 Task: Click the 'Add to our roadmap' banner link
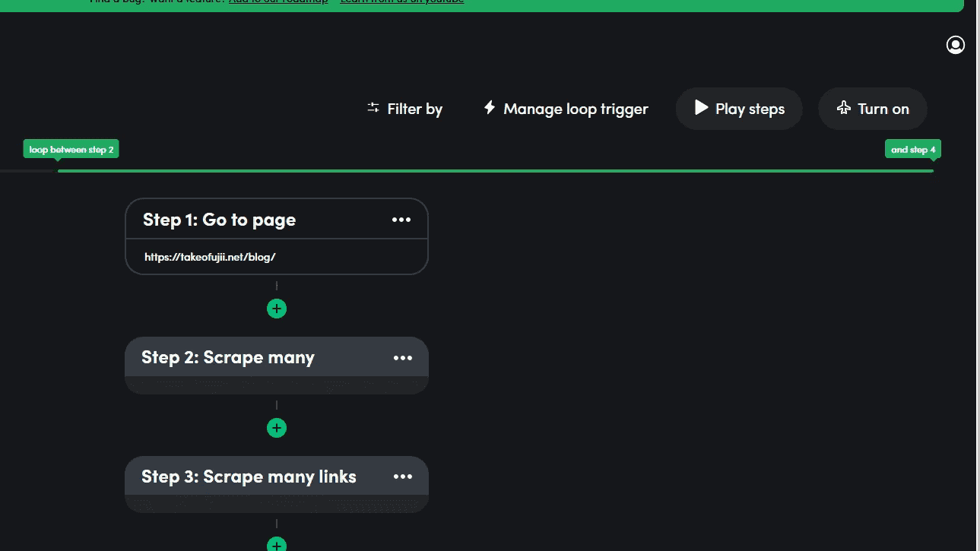tap(278, 2)
